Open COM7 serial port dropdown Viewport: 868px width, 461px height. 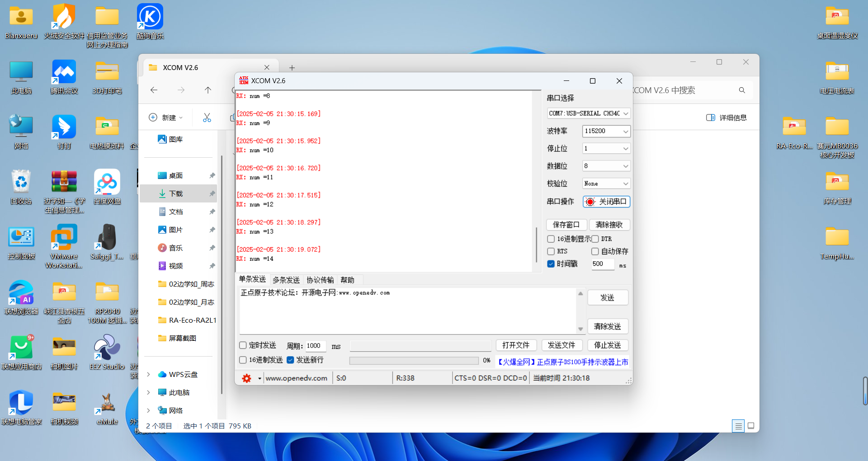click(589, 113)
